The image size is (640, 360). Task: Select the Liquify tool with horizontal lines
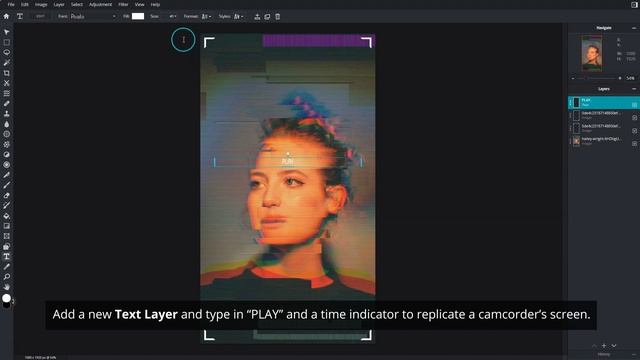point(7,93)
